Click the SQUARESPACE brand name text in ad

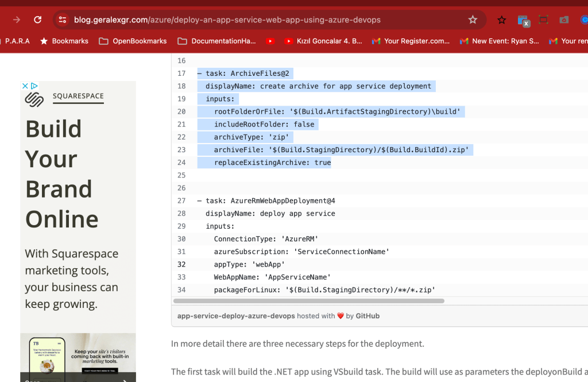click(78, 96)
